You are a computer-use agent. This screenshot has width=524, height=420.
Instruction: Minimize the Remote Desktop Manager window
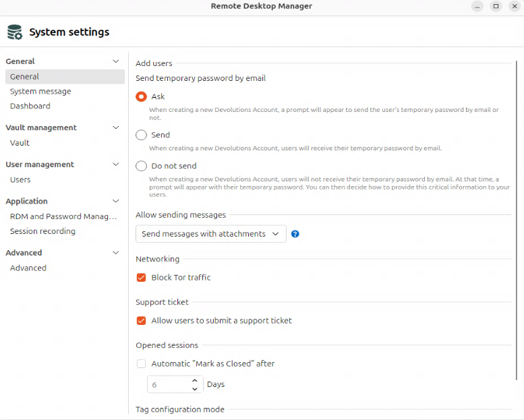pos(477,6)
